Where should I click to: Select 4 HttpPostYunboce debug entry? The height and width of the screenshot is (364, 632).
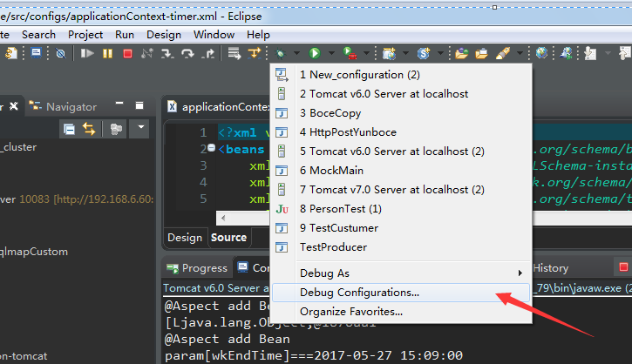coord(401,132)
